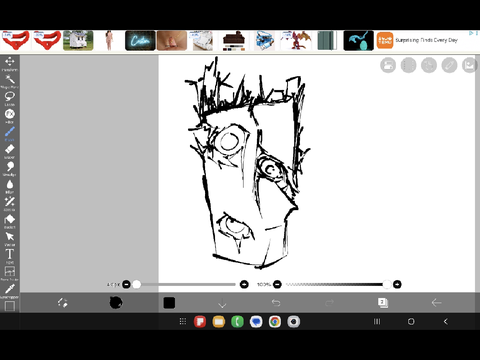Undo the last stroke
The height and width of the screenshot is (360, 480).
point(276,303)
